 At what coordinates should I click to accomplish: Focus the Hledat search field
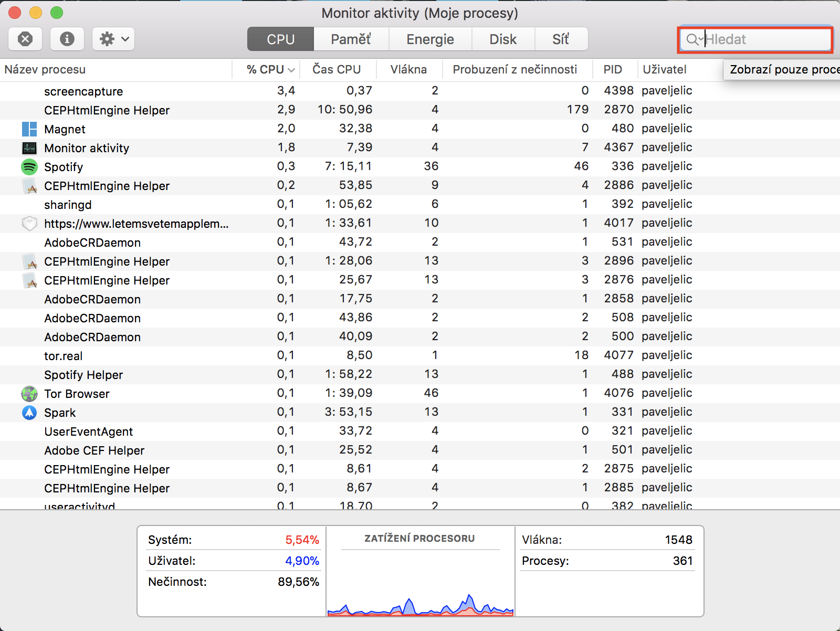coord(755,39)
